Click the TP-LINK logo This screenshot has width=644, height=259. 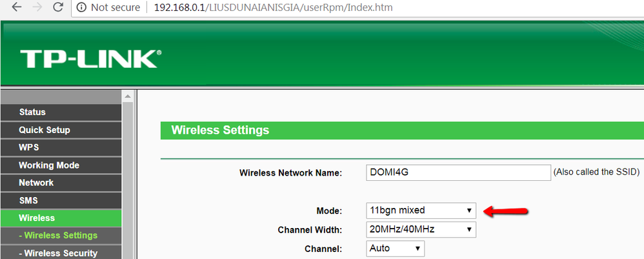click(91, 59)
